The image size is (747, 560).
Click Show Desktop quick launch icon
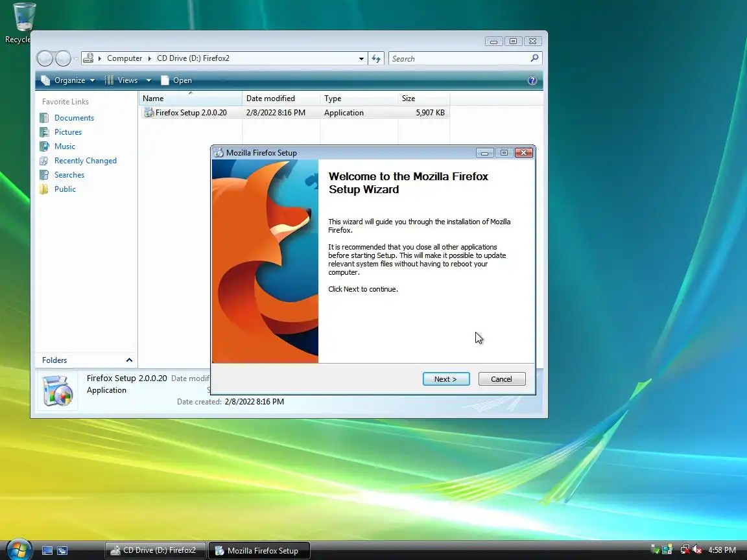point(47,550)
